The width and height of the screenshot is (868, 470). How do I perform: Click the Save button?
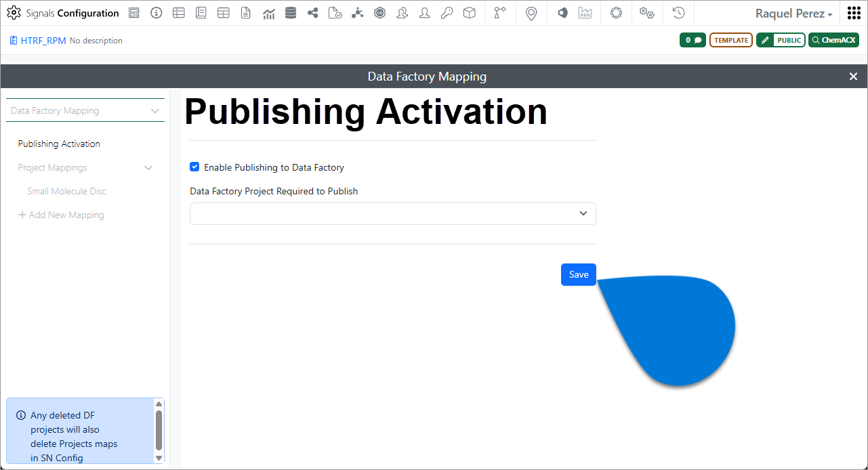(579, 274)
